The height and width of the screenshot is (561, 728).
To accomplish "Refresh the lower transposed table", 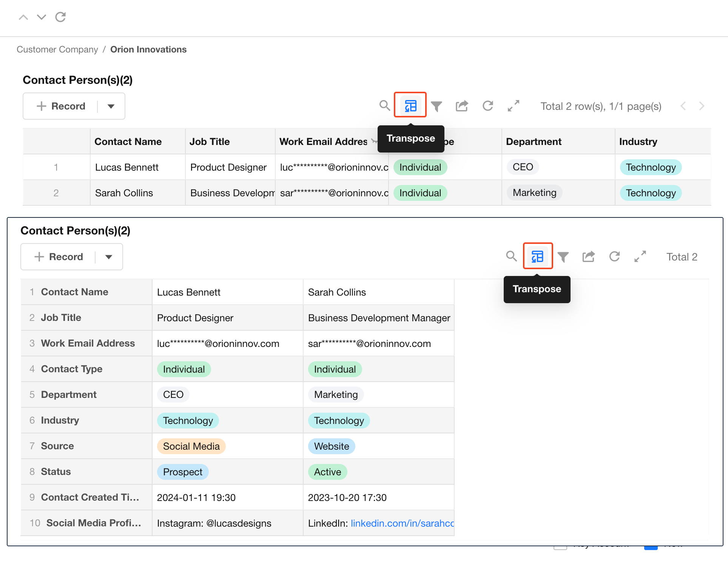I will click(615, 256).
